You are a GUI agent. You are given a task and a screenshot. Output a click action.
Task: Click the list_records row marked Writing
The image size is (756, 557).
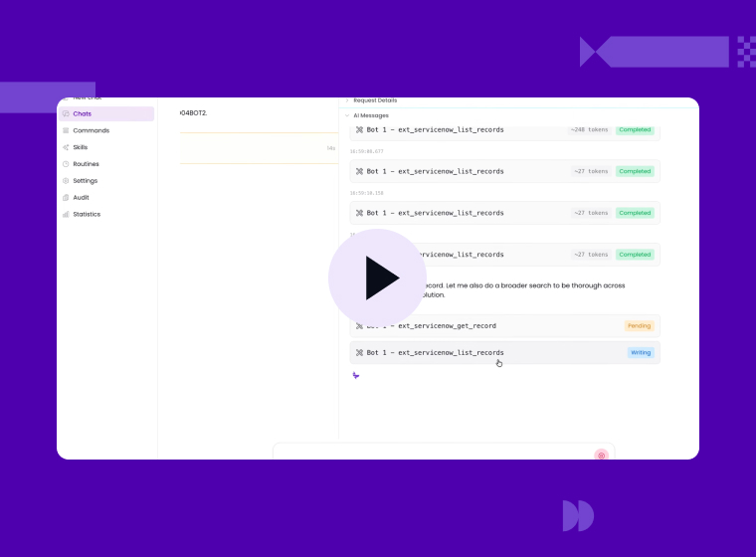click(504, 352)
